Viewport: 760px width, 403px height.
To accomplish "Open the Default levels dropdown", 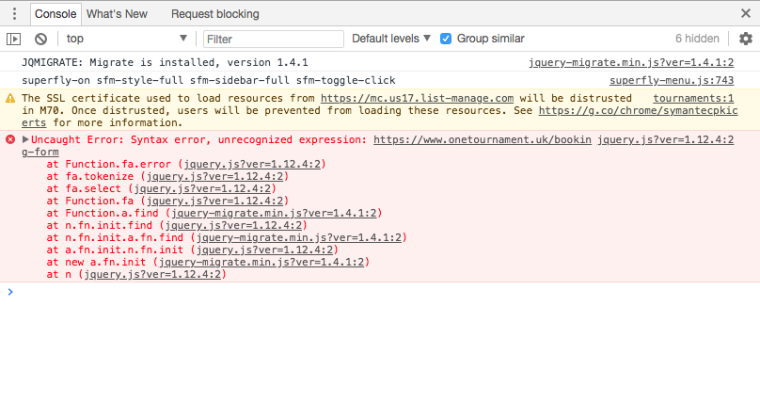I will coord(391,39).
